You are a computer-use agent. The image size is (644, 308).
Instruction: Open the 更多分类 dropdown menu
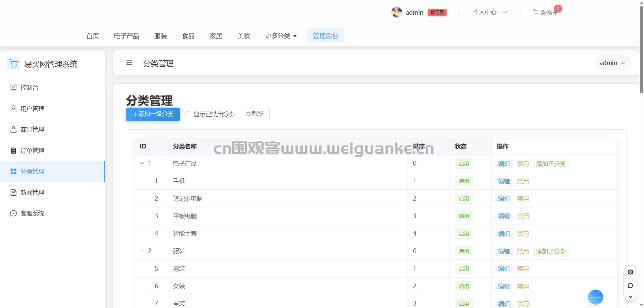point(281,36)
